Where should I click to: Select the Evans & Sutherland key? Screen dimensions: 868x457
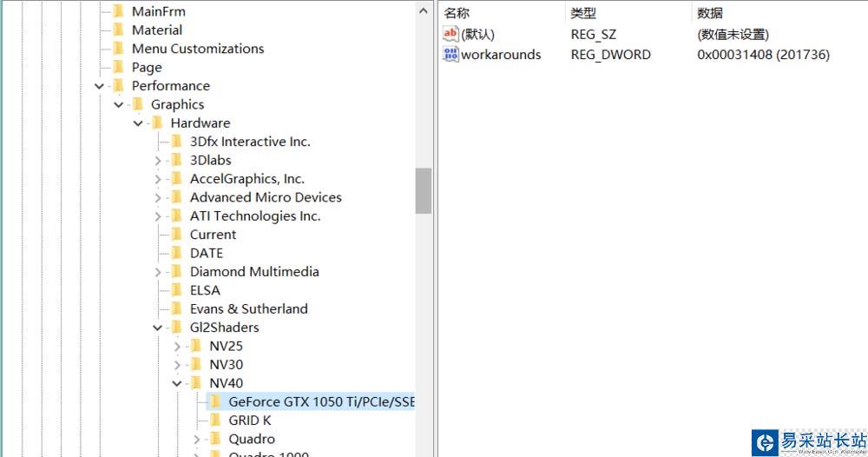click(x=248, y=308)
